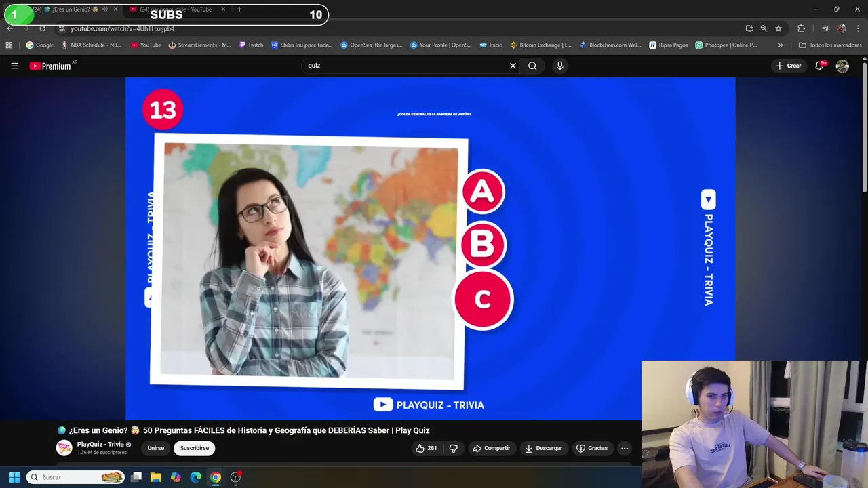Open File Explorer from taskbar
The image size is (868, 488).
tap(155, 477)
